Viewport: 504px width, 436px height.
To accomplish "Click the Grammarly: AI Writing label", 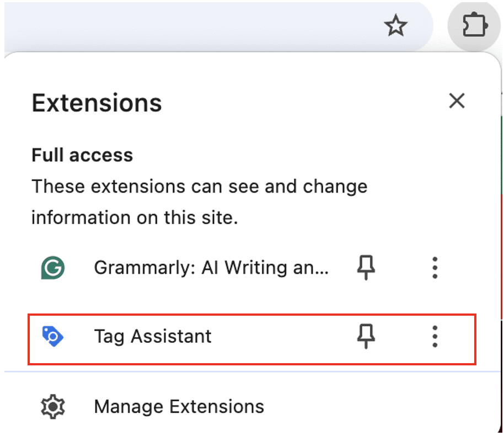I will pyautogui.click(x=211, y=268).
